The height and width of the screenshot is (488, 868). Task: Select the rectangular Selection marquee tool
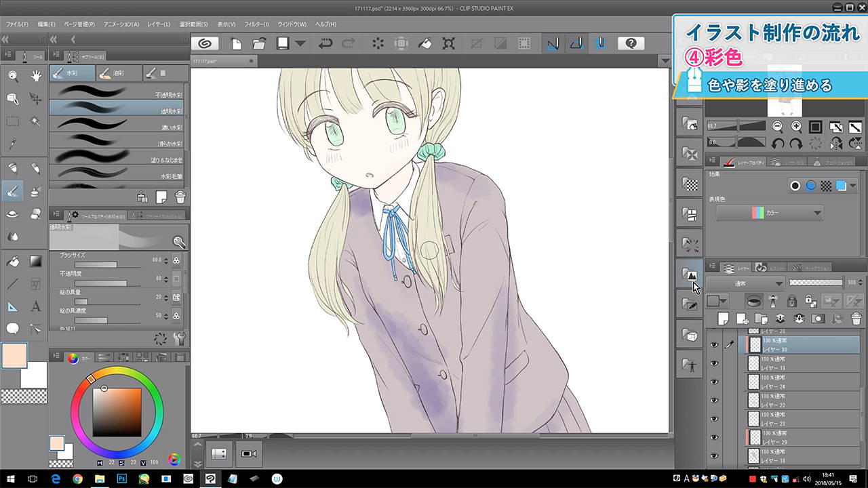click(x=13, y=121)
